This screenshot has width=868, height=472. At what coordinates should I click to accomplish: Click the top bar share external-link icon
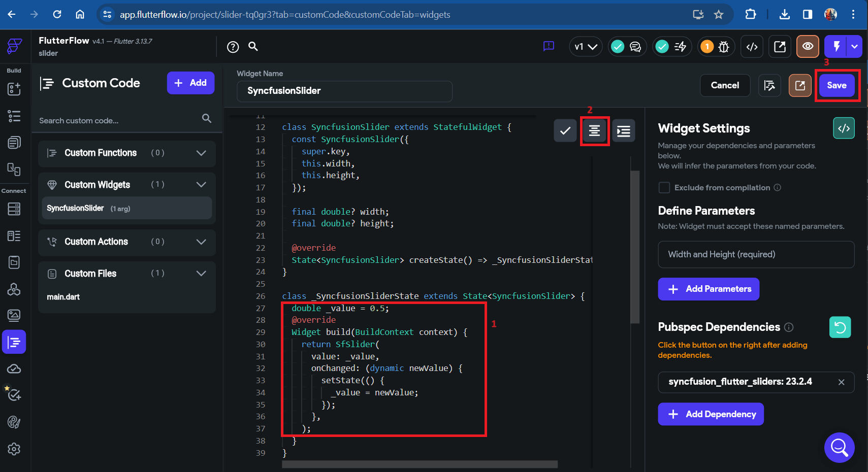780,47
